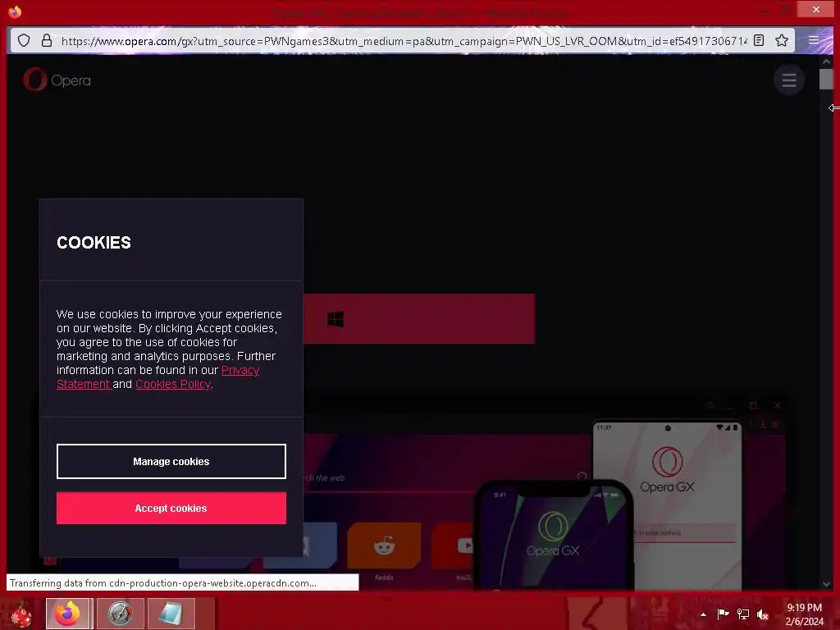Show hidden system tray icons
The width and height of the screenshot is (840, 630).
pos(703,614)
